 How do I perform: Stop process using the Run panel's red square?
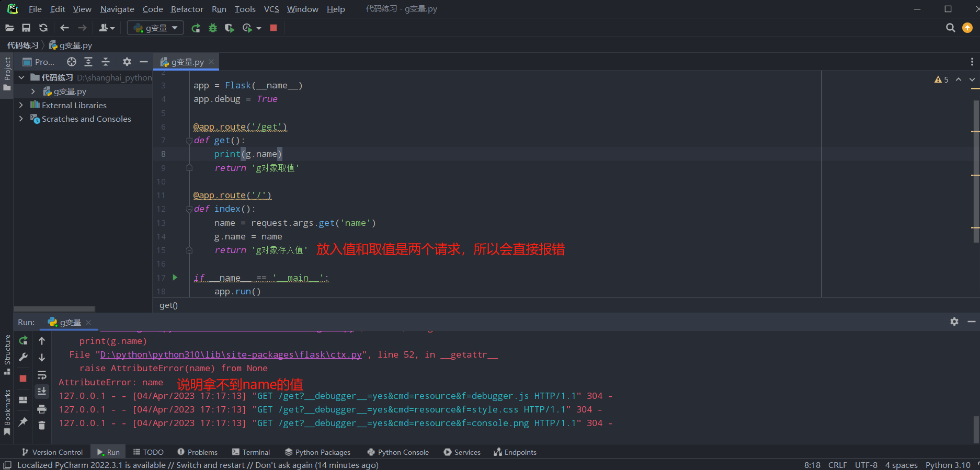click(x=23, y=379)
